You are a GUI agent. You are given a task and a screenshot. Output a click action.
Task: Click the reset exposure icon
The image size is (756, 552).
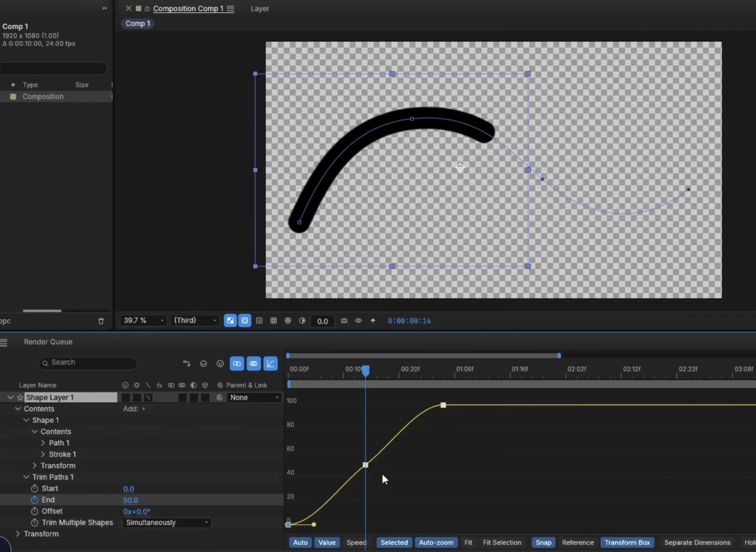point(302,321)
